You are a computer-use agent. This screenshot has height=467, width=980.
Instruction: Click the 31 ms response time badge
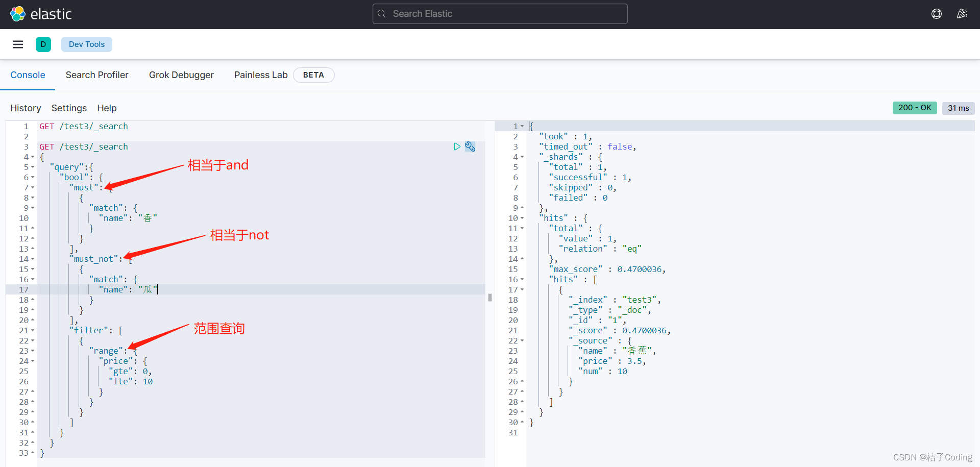tap(959, 108)
